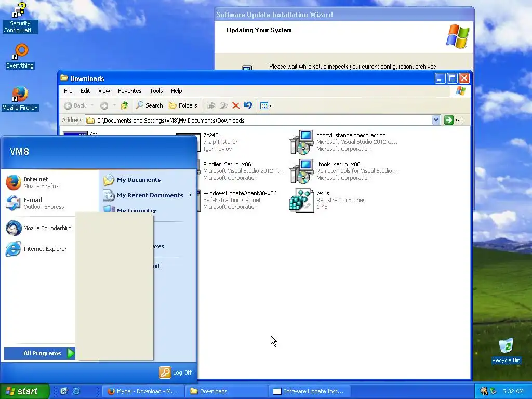Image resolution: width=532 pixels, height=399 pixels.
Task: Click the green Go button
Action: pos(454,120)
